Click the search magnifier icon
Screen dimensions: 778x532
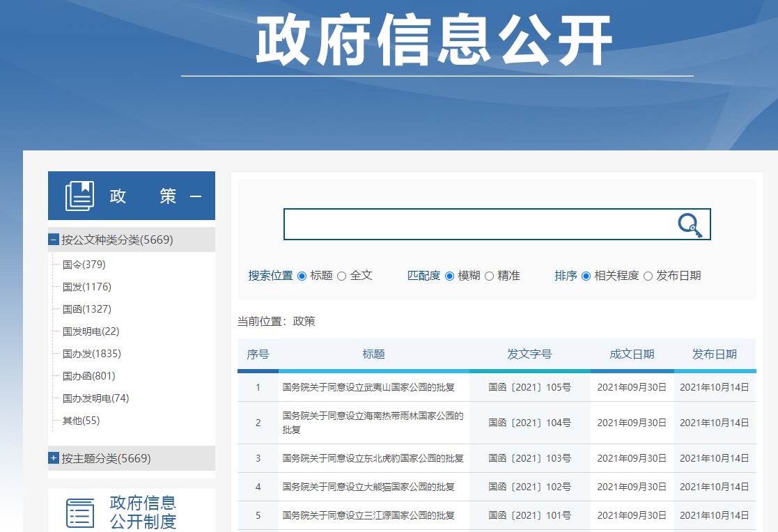(690, 224)
